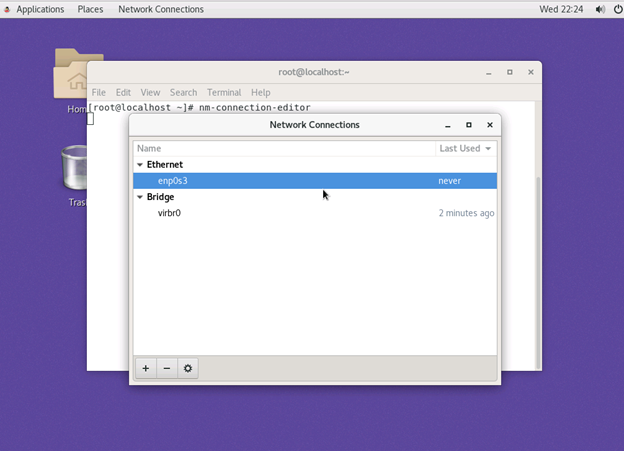Open the Places menu in top bar

tap(90, 9)
